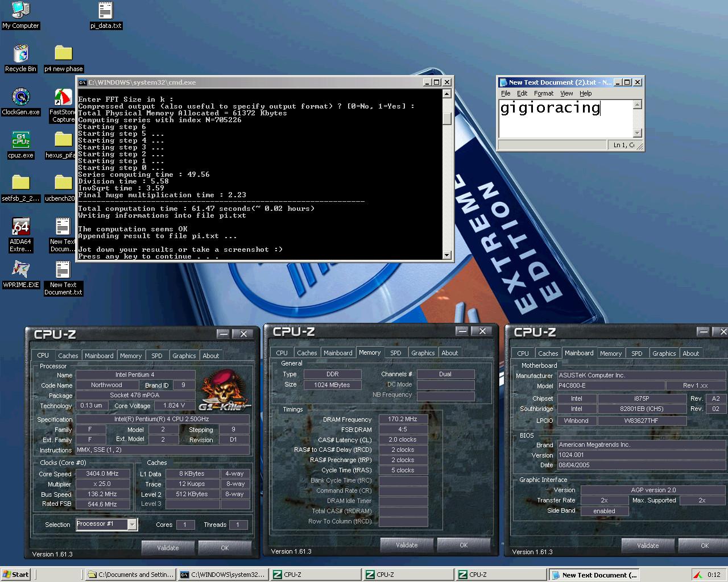The image size is (728, 582).
Task: Switch to first CPU-Z taskbar button
Action: (x=316, y=575)
